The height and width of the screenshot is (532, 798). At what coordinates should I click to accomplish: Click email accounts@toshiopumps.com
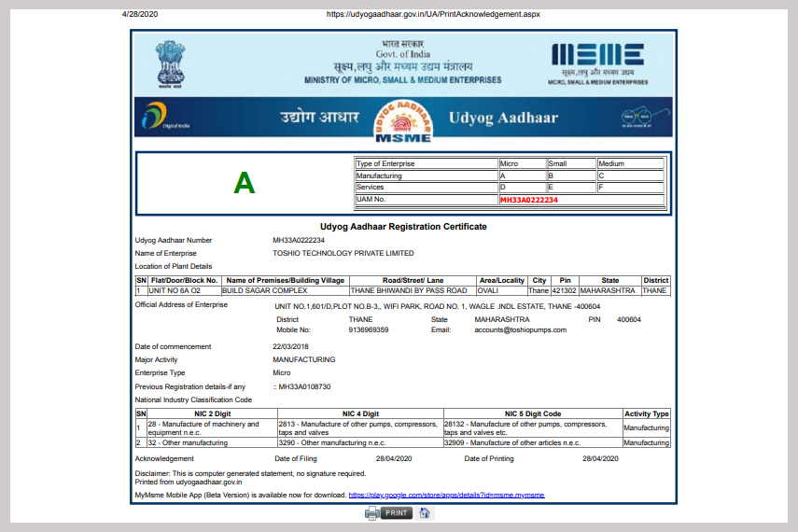coord(520,329)
